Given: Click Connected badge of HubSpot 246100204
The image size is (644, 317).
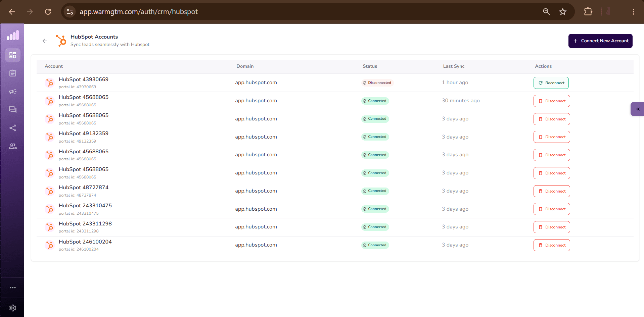Looking at the screenshot, I should click(x=375, y=245).
